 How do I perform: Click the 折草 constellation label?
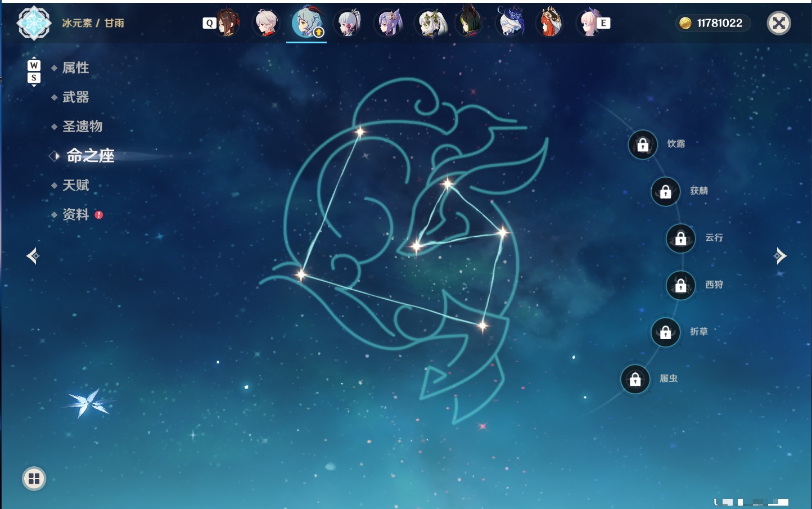699,332
